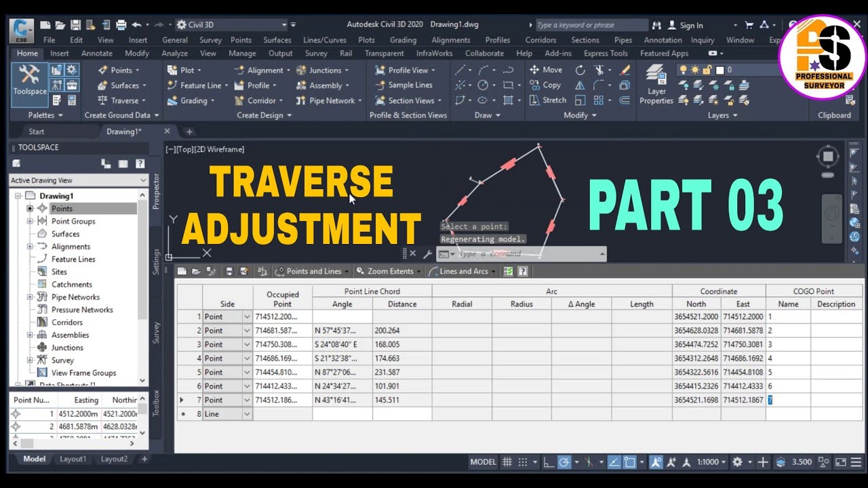Open the Surfaces menu in menu bar
This screenshot has width=868, height=488.
(277, 40)
